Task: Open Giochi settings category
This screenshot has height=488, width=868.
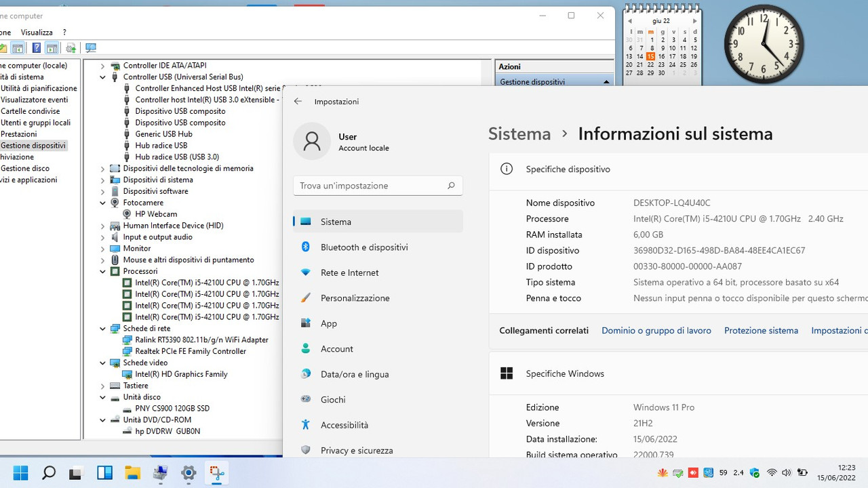Action: [378, 400]
